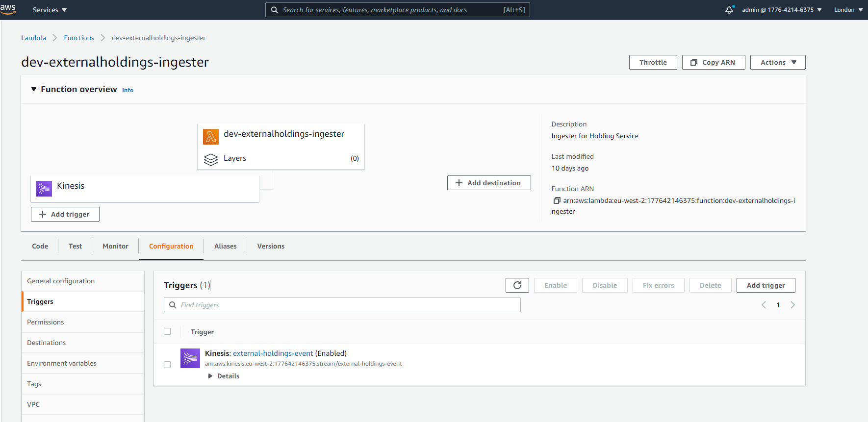This screenshot has height=422, width=868.
Task: Click the AWS logo in the header
Action: 8,9
